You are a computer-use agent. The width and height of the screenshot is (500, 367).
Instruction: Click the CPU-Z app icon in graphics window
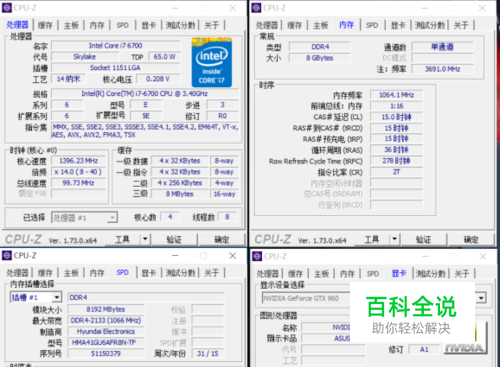pyautogui.click(x=257, y=256)
